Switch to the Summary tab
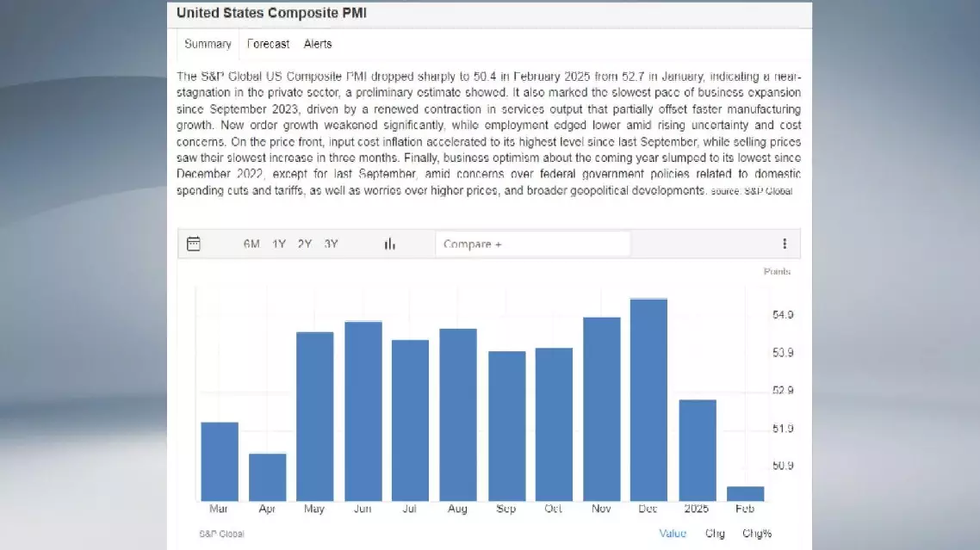Viewport: 980px width, 550px height. click(208, 44)
